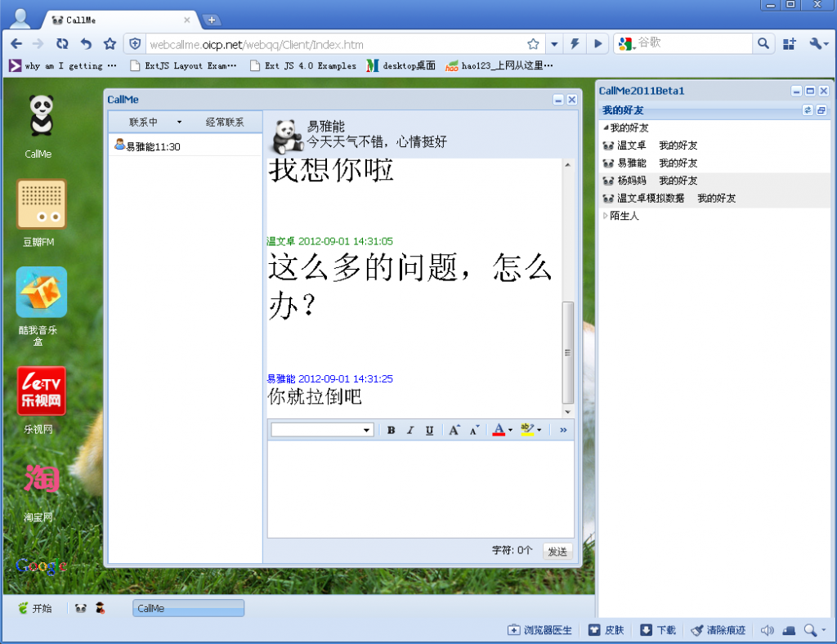Viewport: 837px width, 644px height.
Task: Decrease font size in chat editor
Action: click(474, 430)
